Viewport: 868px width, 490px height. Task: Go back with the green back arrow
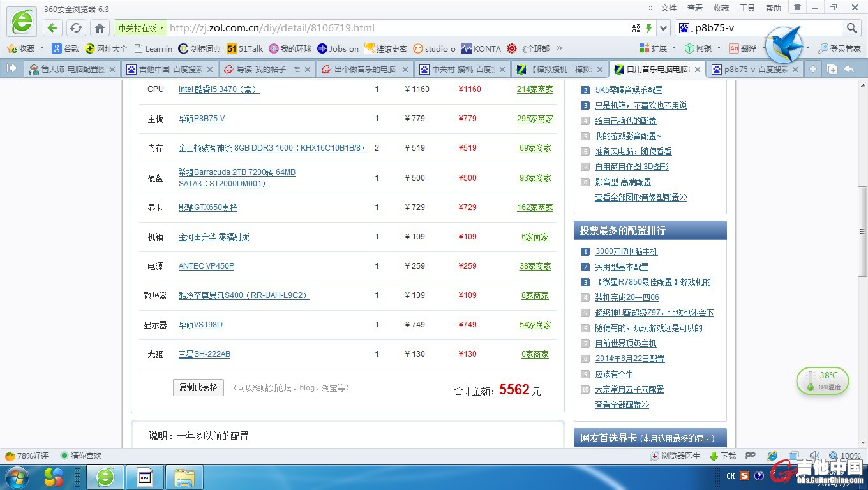[x=52, y=28]
